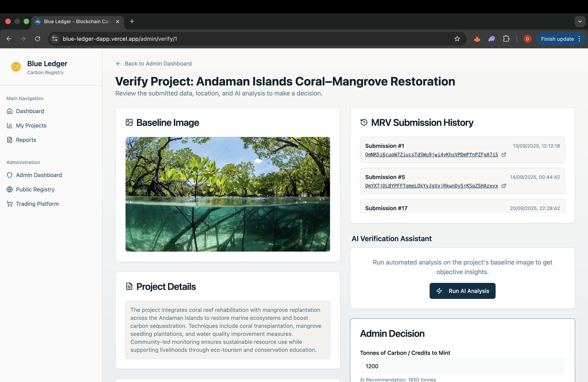Open external link for Submission #1 hash
Screen dimensions: 588x382
click(504, 155)
